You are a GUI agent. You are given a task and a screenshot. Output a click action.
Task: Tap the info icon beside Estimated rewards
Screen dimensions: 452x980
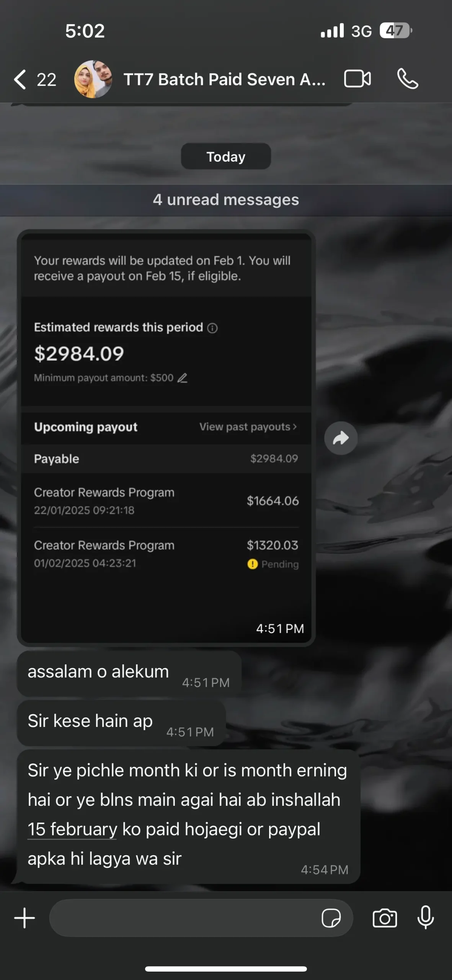click(212, 328)
